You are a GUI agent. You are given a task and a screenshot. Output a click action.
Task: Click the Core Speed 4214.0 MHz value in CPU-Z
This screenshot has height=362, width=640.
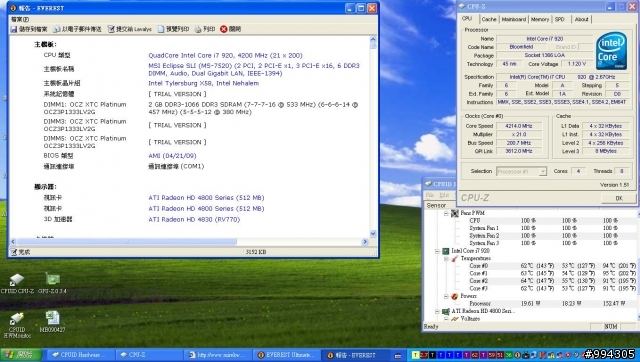pos(519,126)
